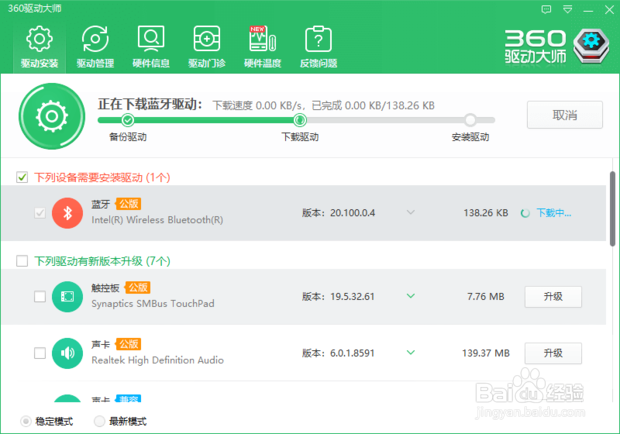The image size is (620, 434).
Task: Click the 公版 badge beside 触控板
Action: (x=138, y=287)
